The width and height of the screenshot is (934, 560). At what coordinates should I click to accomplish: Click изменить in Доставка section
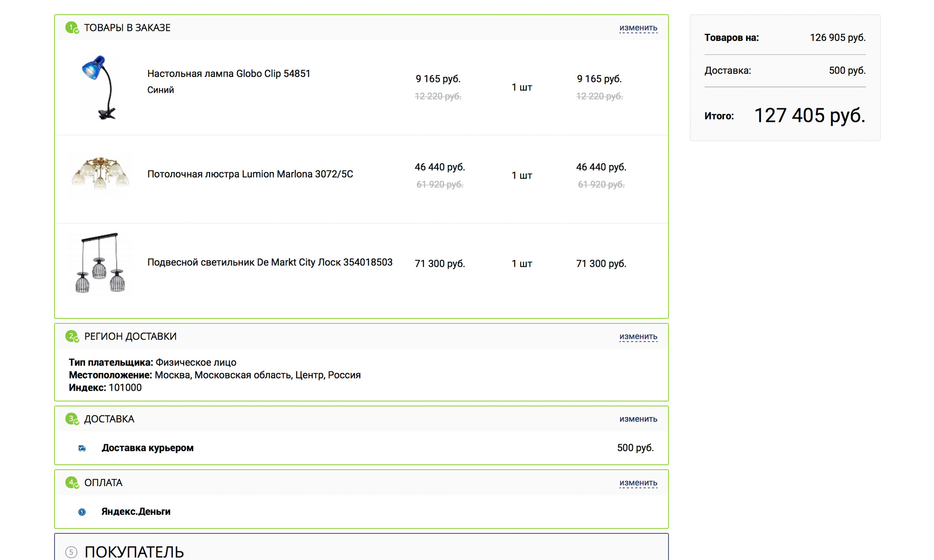click(638, 419)
